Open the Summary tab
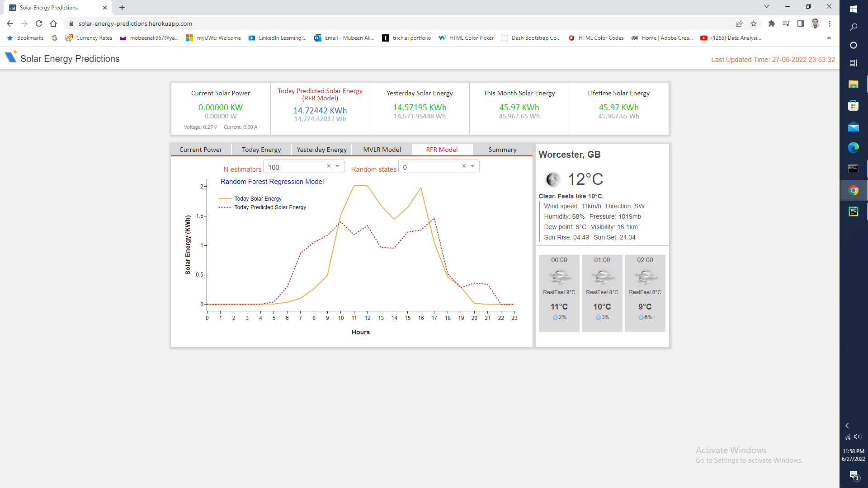This screenshot has width=868, height=488. [x=502, y=150]
